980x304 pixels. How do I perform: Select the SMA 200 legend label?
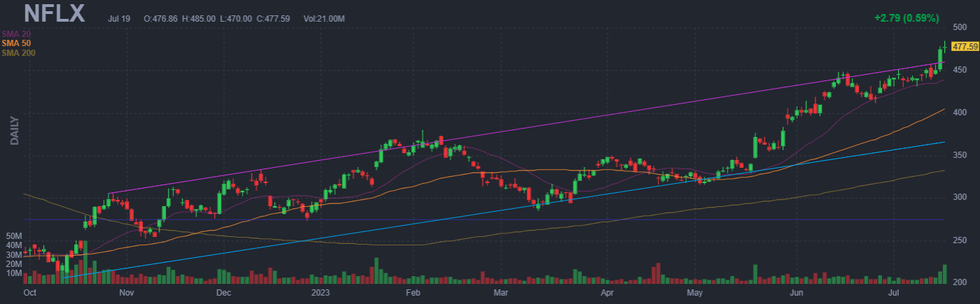coord(19,53)
